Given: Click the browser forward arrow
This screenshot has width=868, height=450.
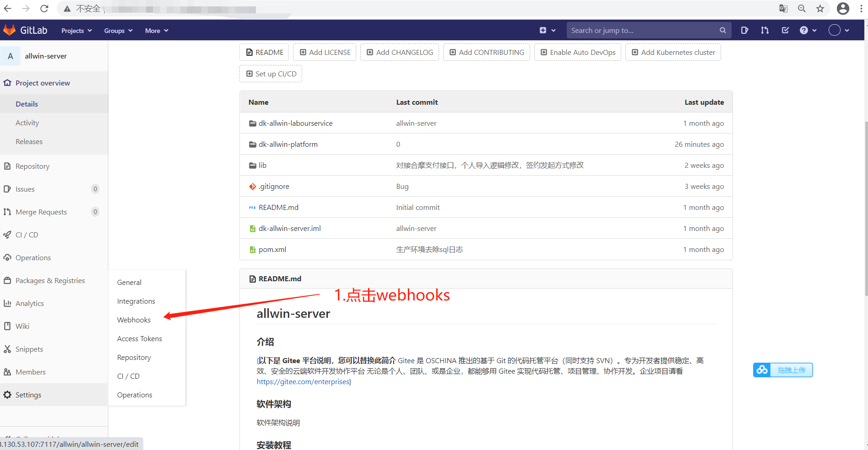Looking at the screenshot, I should (x=26, y=8).
